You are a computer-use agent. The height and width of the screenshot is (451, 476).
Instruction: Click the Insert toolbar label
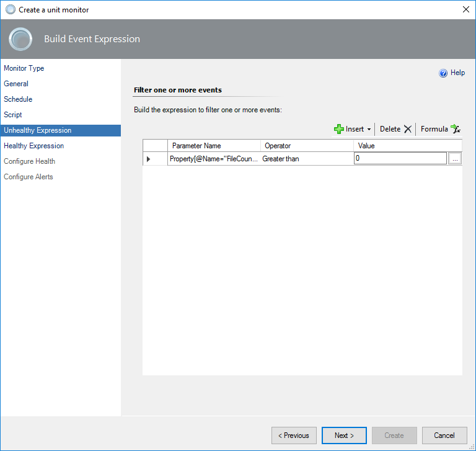[x=355, y=129]
